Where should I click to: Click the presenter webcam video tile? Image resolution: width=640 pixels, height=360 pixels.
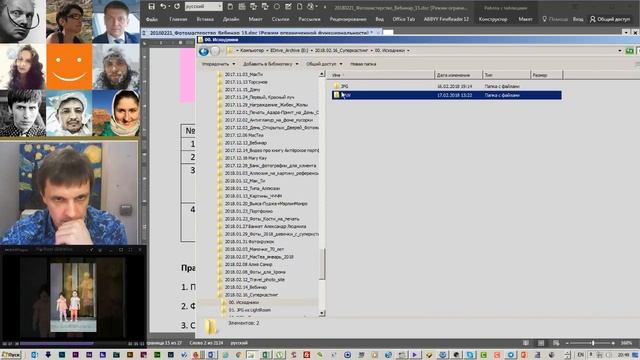pyautogui.click(x=69, y=193)
